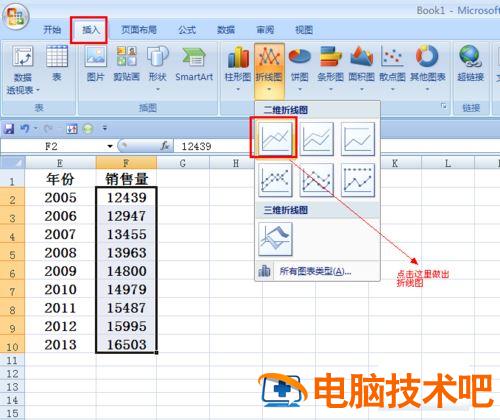The height and width of the screenshot is (420, 500).
Task: Select column G header
Action: [x=183, y=163]
